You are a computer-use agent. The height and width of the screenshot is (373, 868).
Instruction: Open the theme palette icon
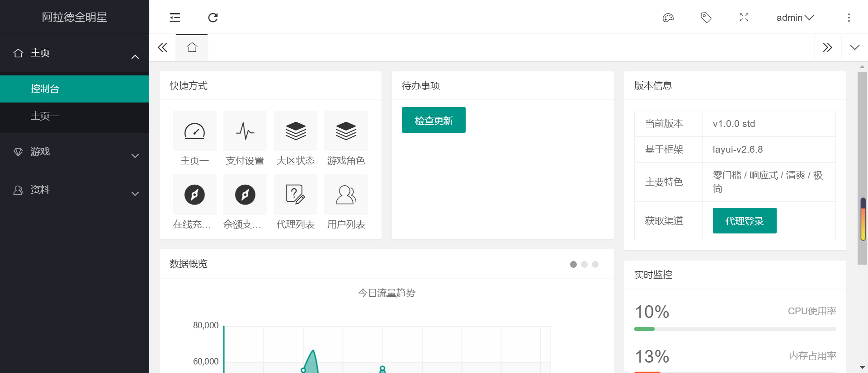668,18
